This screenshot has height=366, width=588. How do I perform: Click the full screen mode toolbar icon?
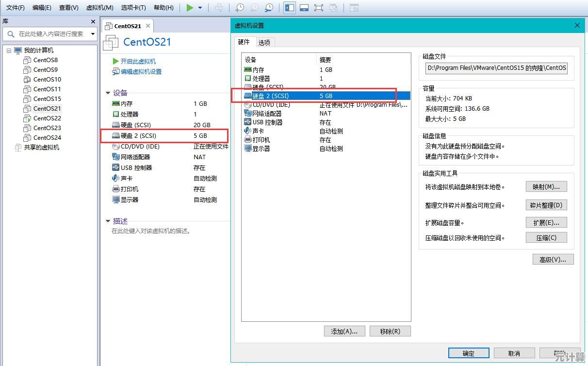pyautogui.click(x=319, y=8)
